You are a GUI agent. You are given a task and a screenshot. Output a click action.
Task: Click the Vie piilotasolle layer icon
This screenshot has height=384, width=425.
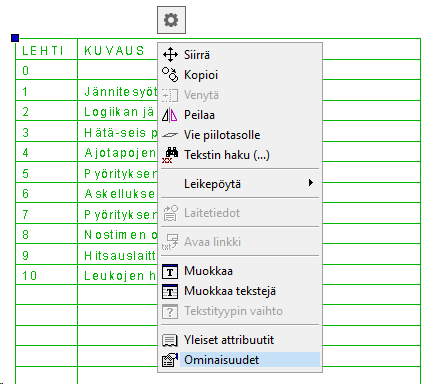[170, 135]
